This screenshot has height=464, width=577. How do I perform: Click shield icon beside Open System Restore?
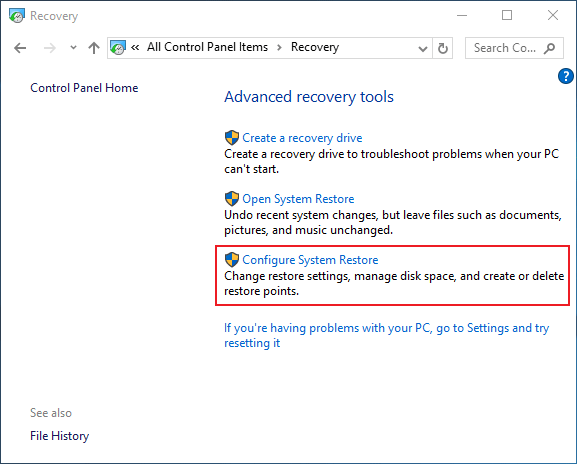coord(232,199)
